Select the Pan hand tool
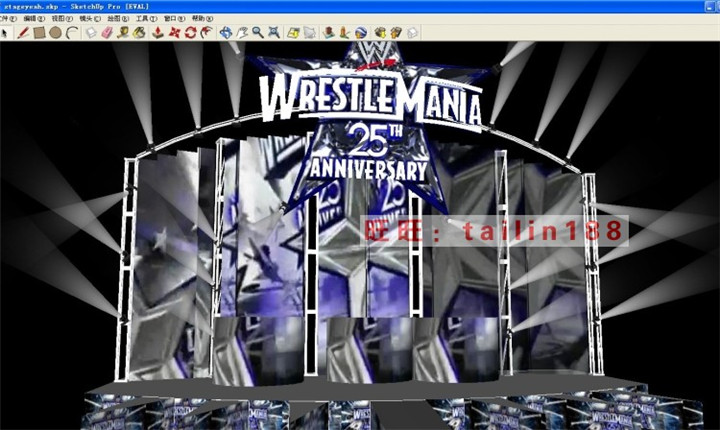This screenshot has width=720, height=430. [242, 33]
